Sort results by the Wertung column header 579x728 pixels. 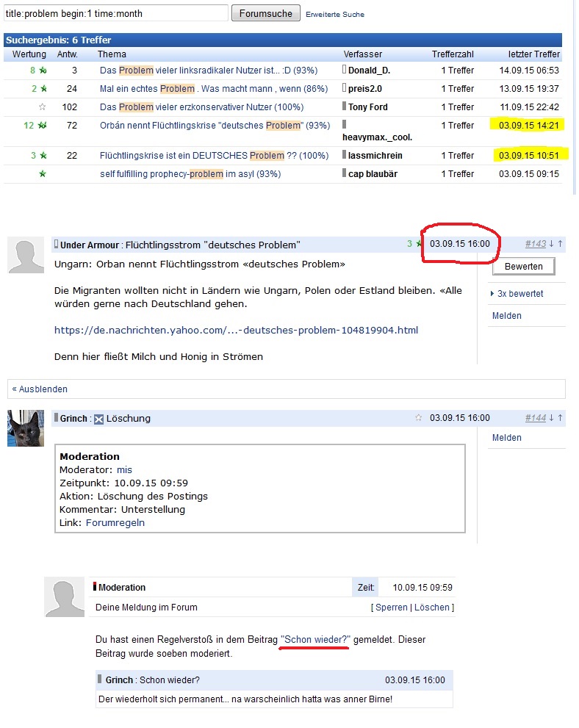[29, 54]
